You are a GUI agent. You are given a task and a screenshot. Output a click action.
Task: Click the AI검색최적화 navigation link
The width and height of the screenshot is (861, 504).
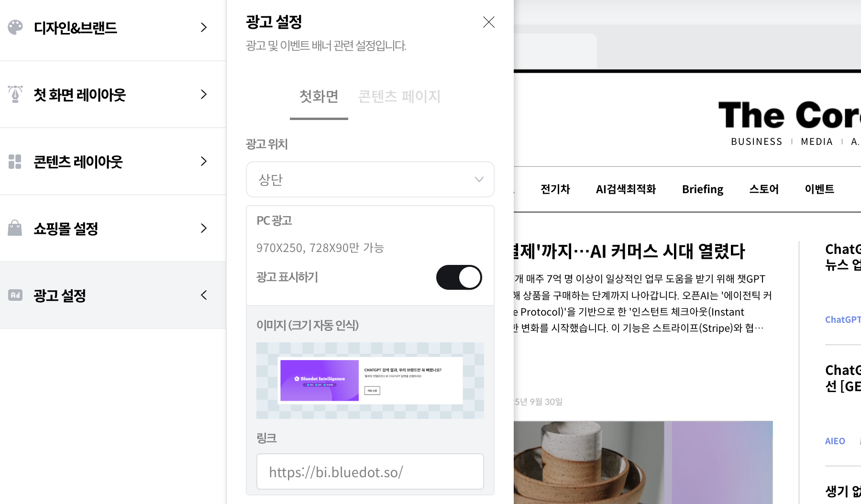(626, 189)
